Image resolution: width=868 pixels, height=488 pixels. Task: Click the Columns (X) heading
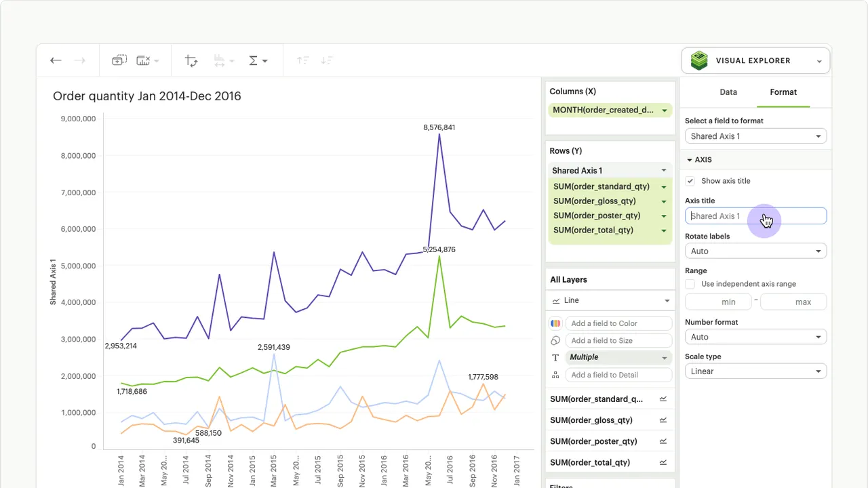(x=573, y=91)
